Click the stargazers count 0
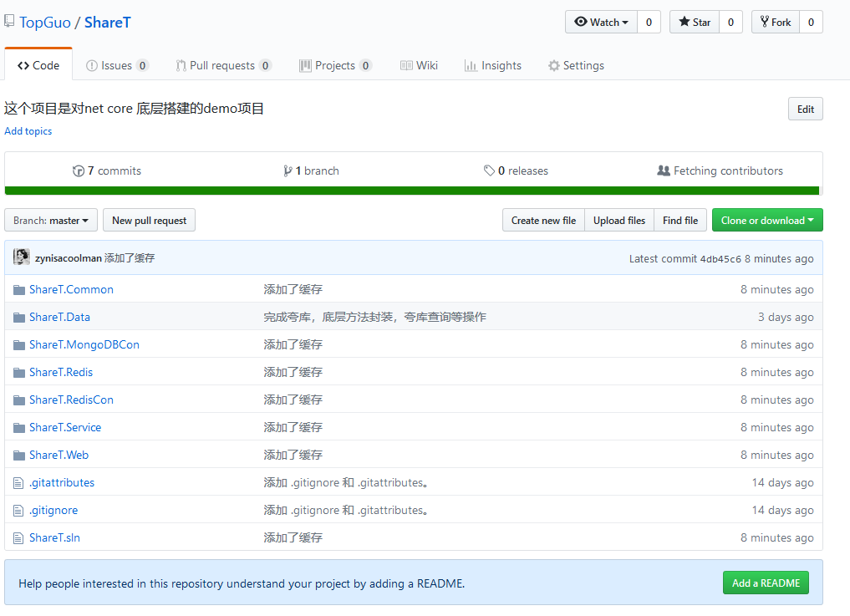This screenshot has height=616, width=850. pyautogui.click(x=730, y=23)
